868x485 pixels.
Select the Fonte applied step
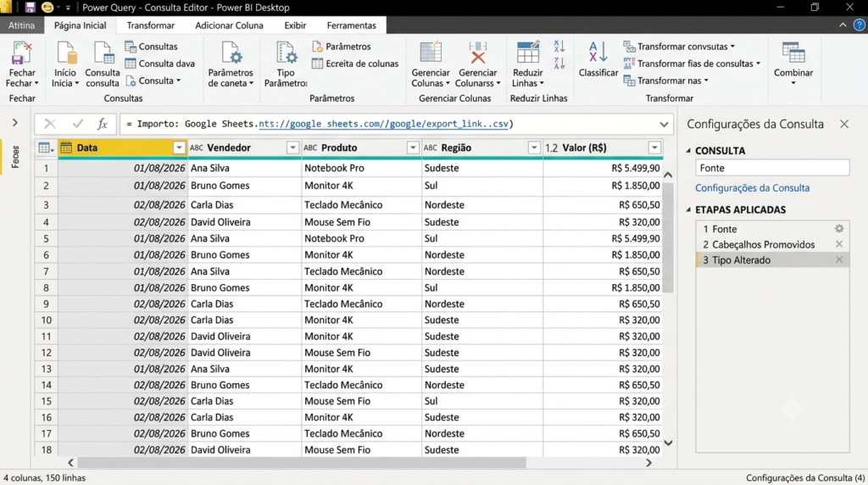pyautogui.click(x=772, y=229)
